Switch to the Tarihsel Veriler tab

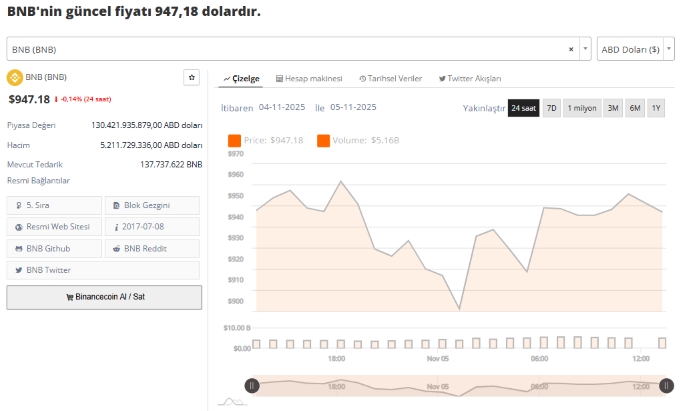click(390, 78)
